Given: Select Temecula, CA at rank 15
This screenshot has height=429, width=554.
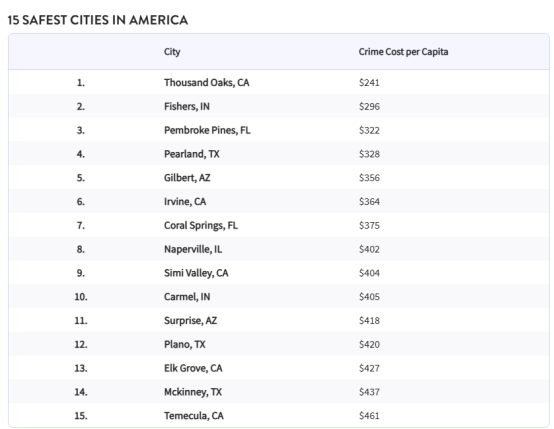Looking at the screenshot, I should (x=194, y=416).
